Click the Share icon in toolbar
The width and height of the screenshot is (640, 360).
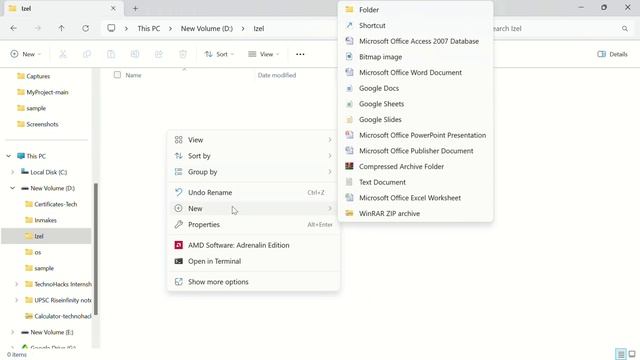[x=159, y=54]
